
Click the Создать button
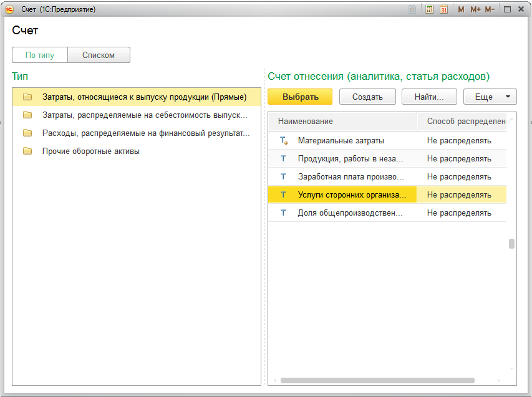(x=367, y=97)
